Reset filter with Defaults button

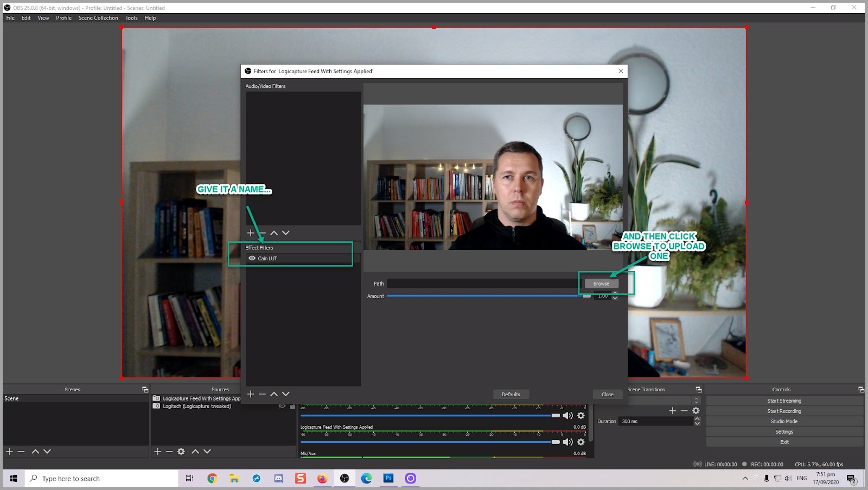(511, 395)
